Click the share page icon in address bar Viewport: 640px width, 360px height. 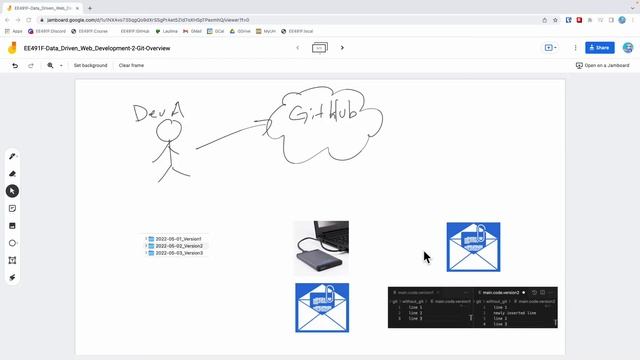tap(544, 20)
